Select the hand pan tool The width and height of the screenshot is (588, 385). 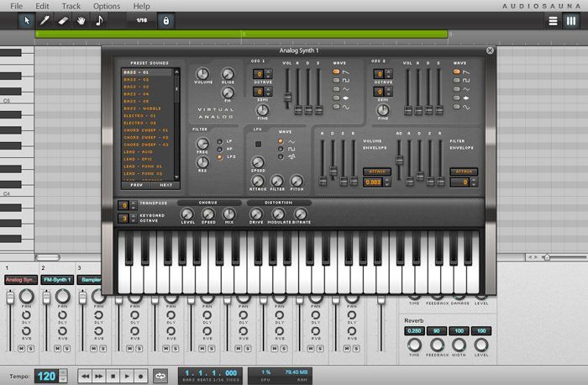pos(81,20)
